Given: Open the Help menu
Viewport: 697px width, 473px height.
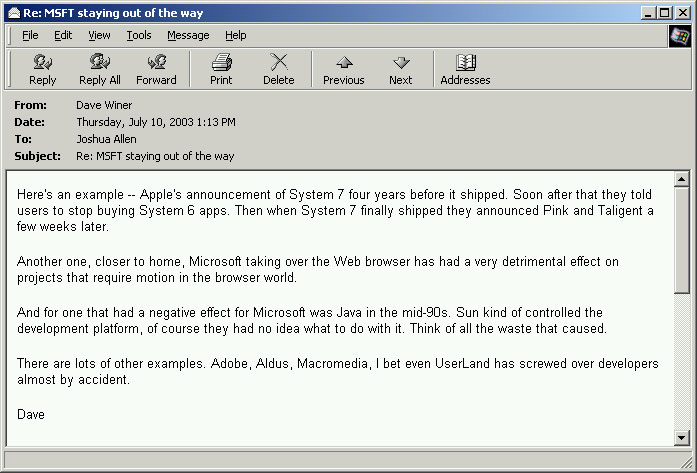Looking at the screenshot, I should point(235,35).
